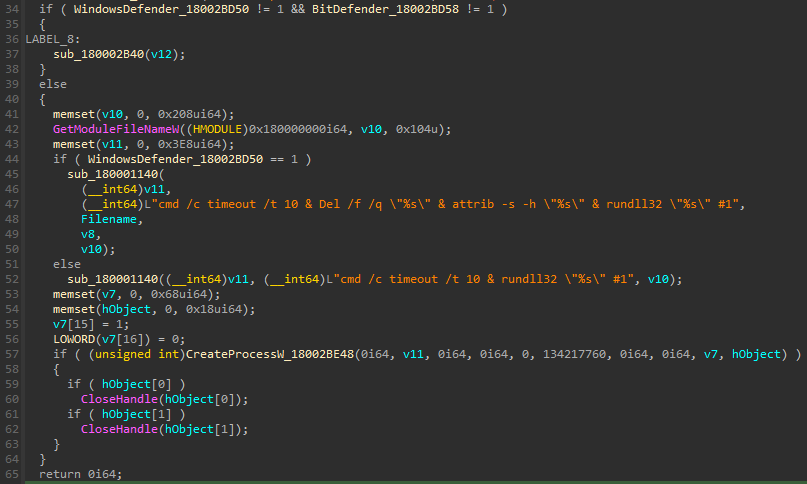Select the return 0i64 statement
This screenshot has width=807, height=484.
[80, 474]
